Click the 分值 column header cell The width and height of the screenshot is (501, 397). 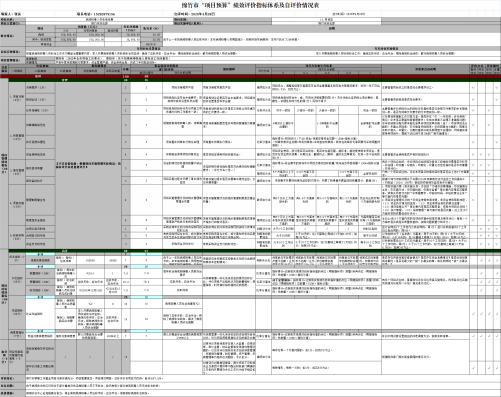126,69
